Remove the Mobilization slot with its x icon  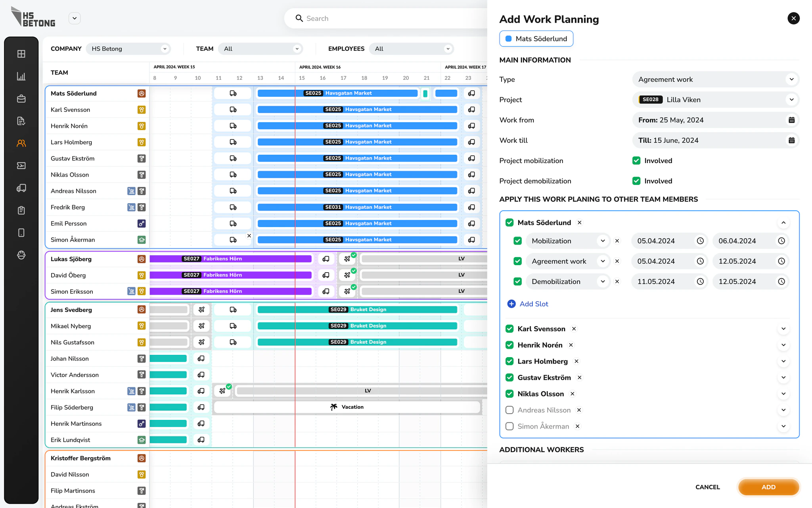click(617, 241)
